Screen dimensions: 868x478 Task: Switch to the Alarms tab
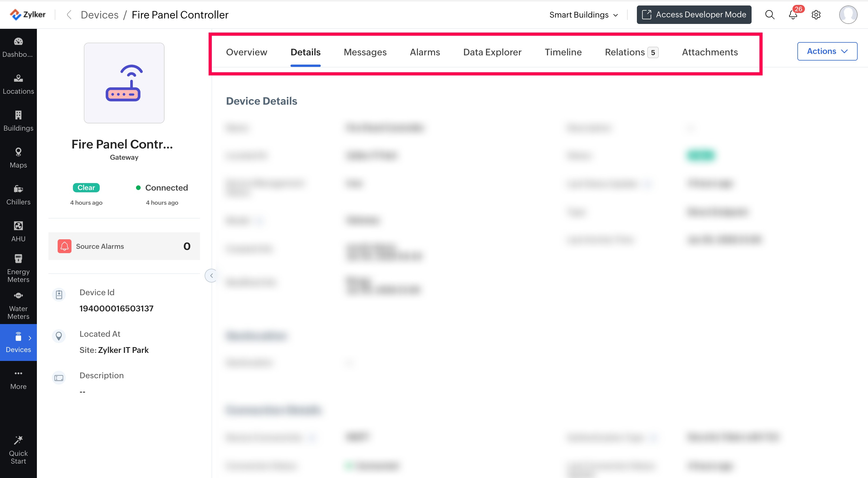424,52
